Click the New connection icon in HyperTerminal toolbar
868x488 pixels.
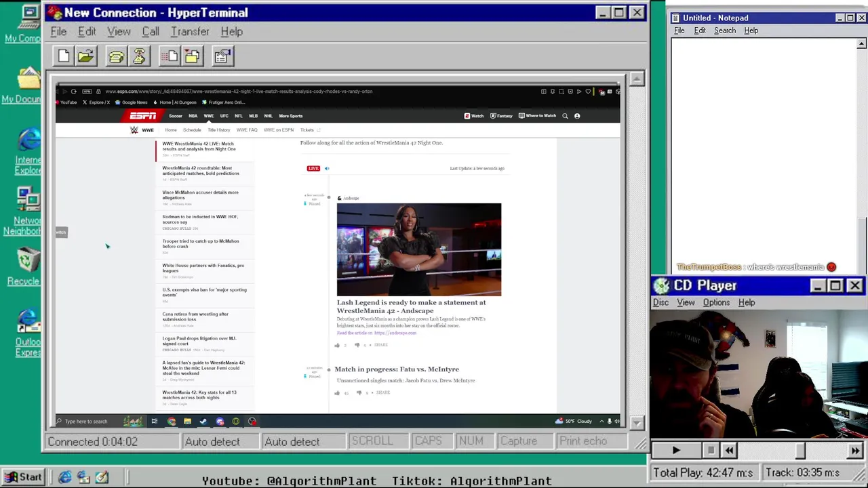pos(63,56)
